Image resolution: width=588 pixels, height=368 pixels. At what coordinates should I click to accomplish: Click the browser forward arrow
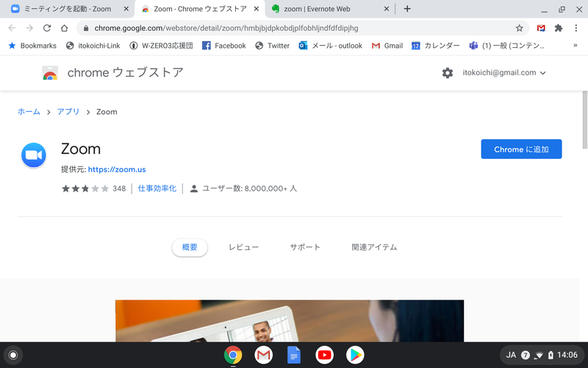coord(29,28)
